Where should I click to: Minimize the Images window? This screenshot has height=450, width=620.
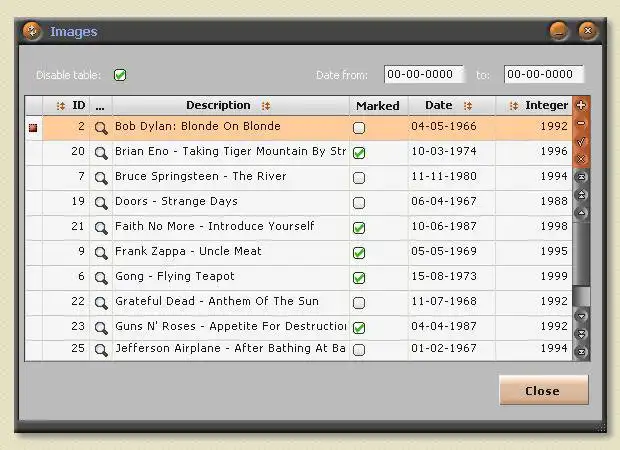click(x=559, y=31)
